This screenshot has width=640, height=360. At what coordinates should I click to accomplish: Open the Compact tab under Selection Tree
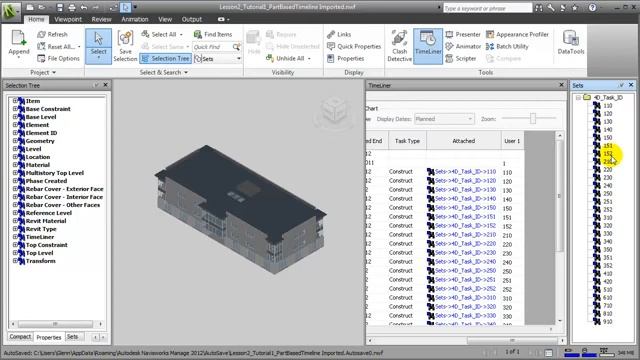(20, 337)
